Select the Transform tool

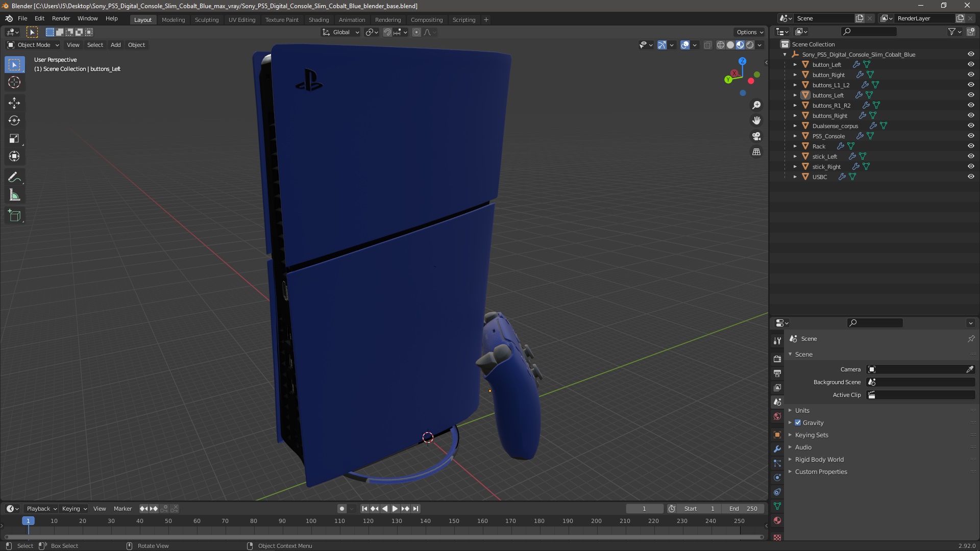[x=14, y=157]
